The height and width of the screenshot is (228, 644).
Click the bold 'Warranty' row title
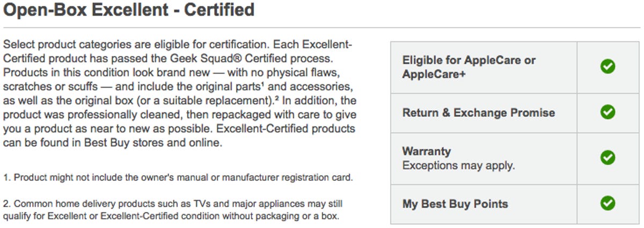click(427, 151)
